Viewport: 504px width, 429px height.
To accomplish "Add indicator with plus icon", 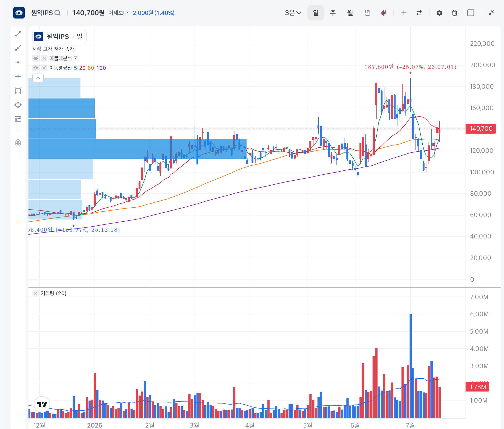I will [x=404, y=13].
